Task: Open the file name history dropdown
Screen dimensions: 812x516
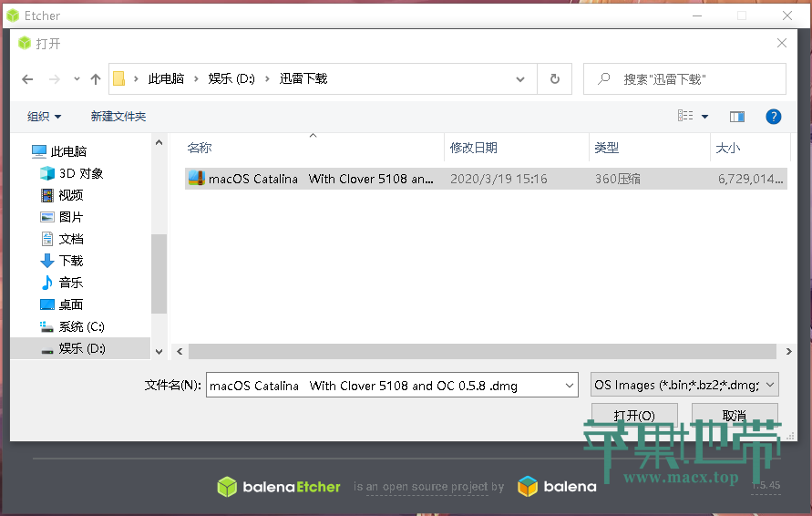Action: [x=570, y=386]
